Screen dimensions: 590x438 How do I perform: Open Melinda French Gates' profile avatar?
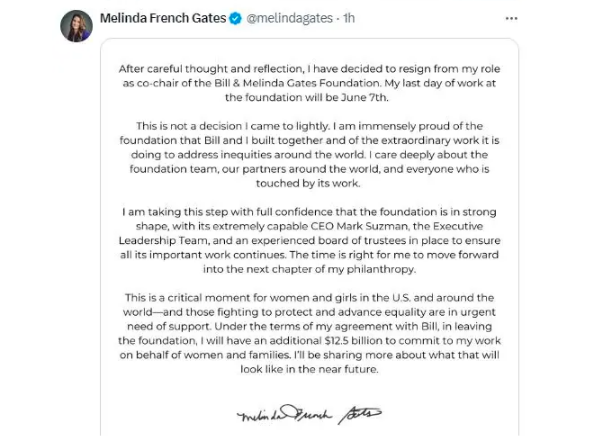[76, 26]
